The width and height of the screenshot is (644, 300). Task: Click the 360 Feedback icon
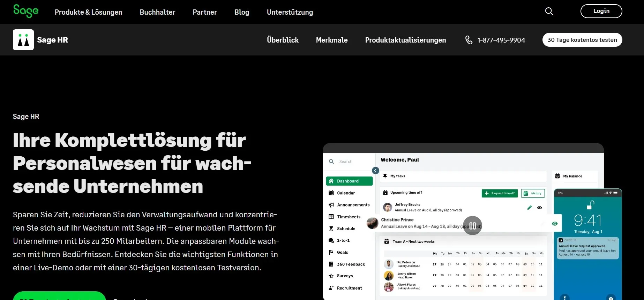pyautogui.click(x=331, y=264)
